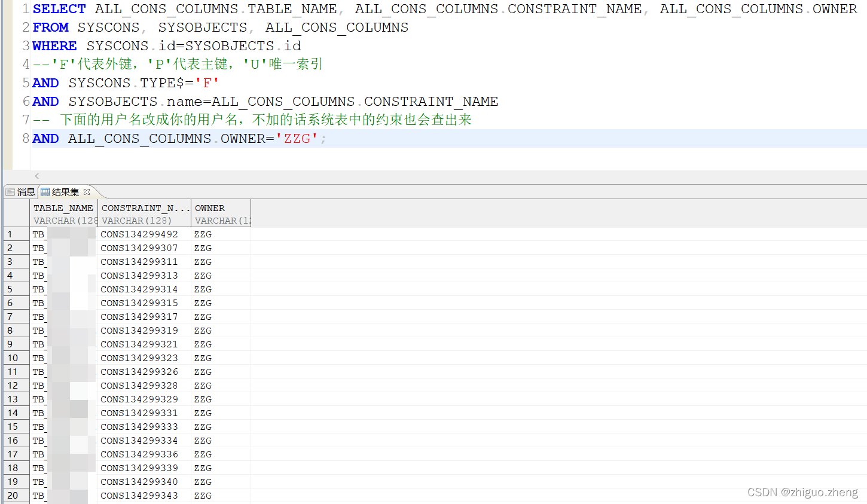Select result row number 5
This screenshot has width=867, height=504.
coord(16,289)
